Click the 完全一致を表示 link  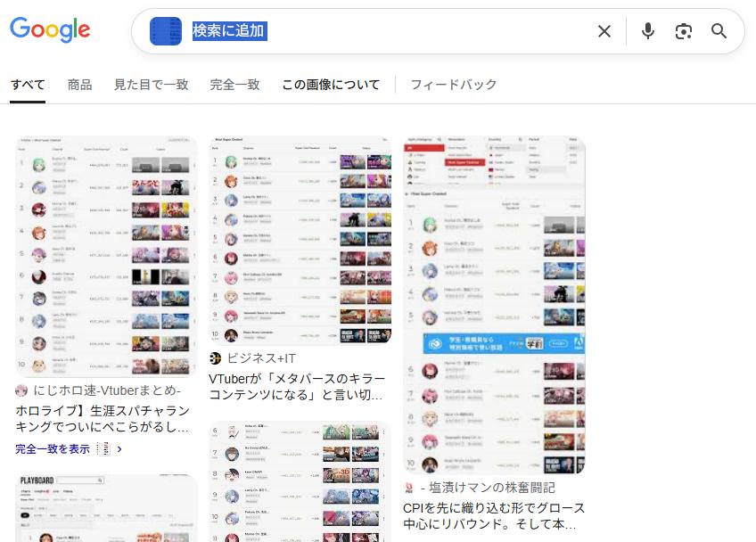tap(53, 449)
